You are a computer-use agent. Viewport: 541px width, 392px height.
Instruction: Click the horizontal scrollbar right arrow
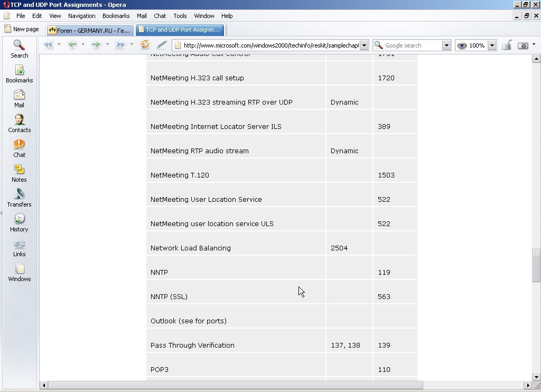coord(528,385)
